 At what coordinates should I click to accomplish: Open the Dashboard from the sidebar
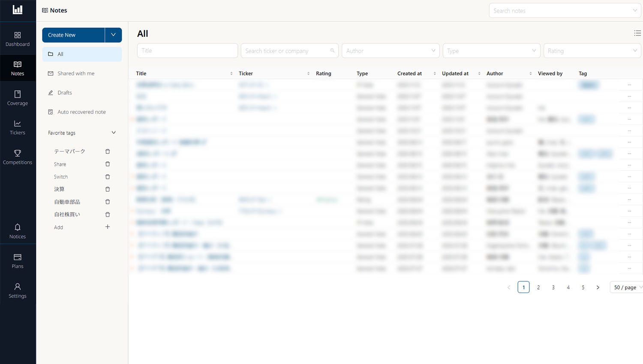pyautogui.click(x=18, y=39)
